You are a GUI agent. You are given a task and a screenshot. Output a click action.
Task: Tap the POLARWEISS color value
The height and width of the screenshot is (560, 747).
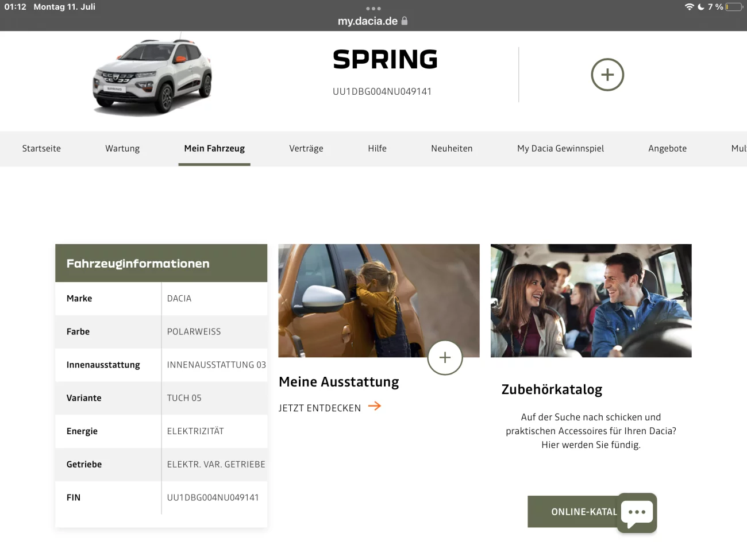(x=194, y=331)
